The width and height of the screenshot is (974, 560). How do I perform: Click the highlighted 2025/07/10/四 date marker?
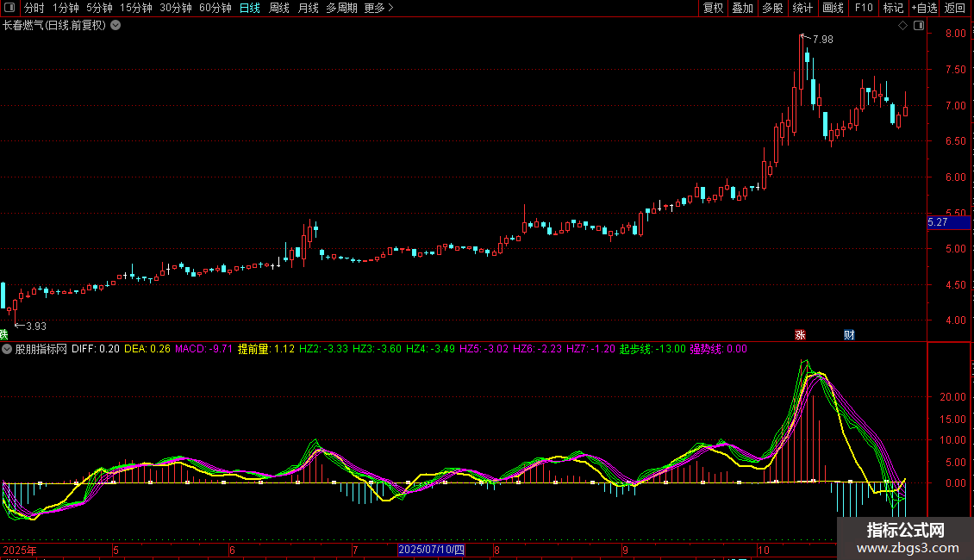431,550
